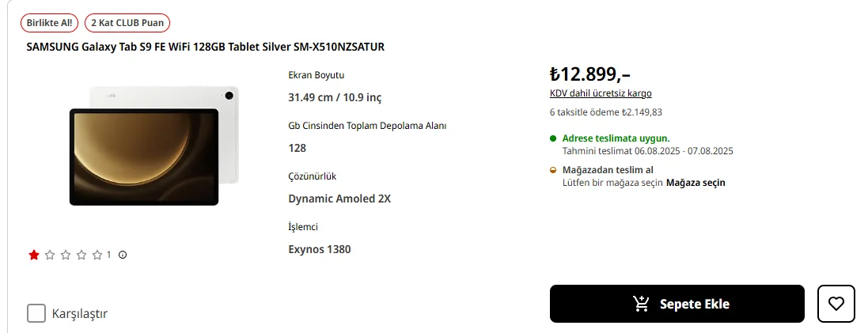The width and height of the screenshot is (868, 333).
Task: Click the Exynos 1380 processor value
Action: [x=319, y=249]
